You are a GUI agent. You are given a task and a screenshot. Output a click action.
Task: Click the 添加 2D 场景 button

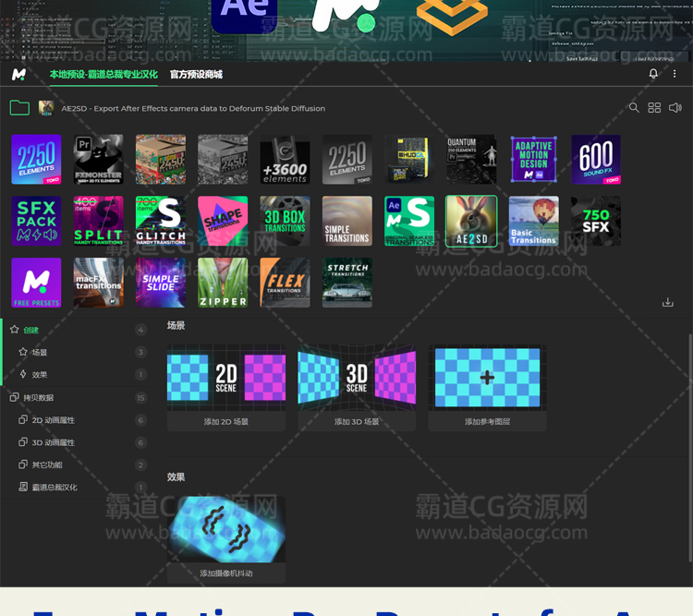[226, 421]
